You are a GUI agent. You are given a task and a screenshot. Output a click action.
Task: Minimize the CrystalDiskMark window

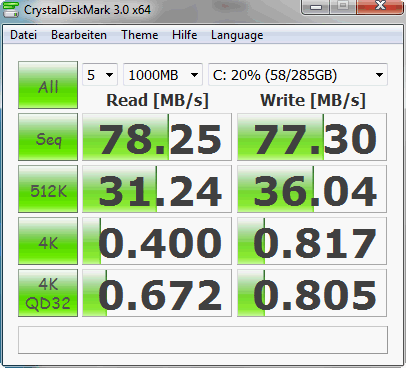(x=316, y=7)
